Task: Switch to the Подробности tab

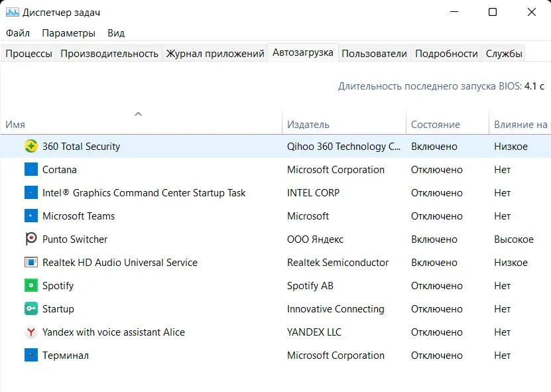Action: [446, 54]
